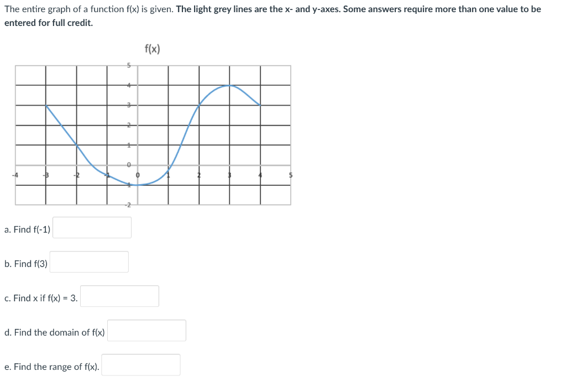Click the answer box for f(-1)

pyautogui.click(x=92, y=227)
